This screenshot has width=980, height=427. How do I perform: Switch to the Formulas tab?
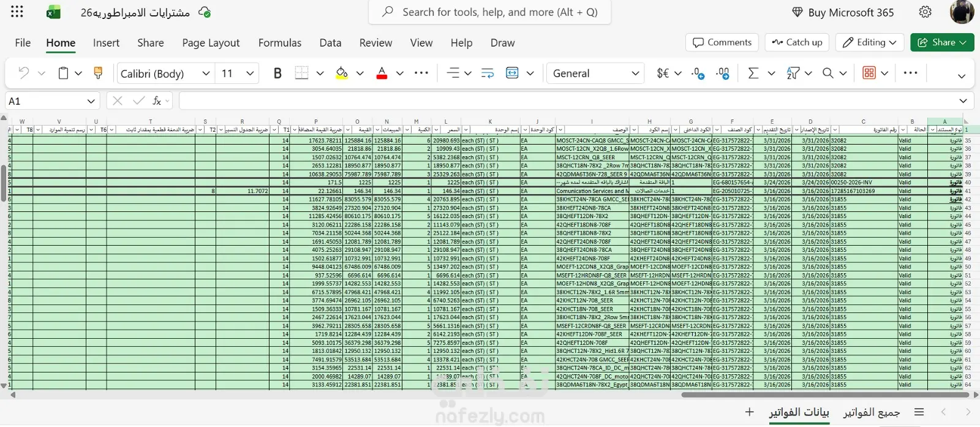(280, 42)
